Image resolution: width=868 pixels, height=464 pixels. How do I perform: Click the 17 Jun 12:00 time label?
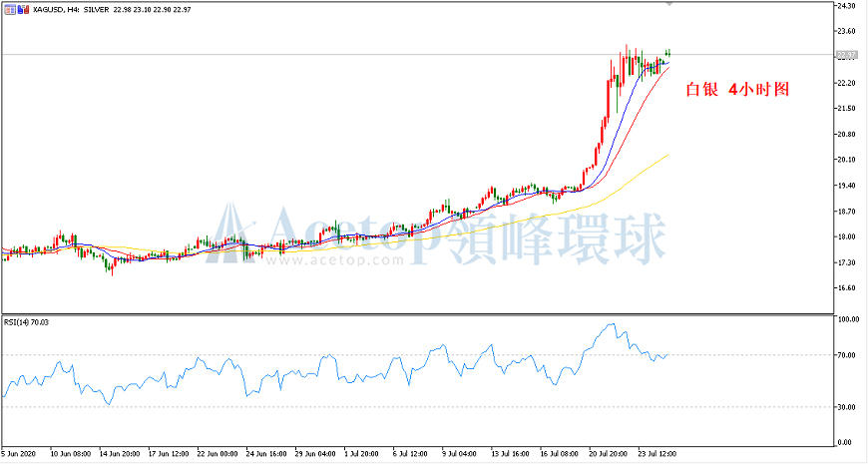tap(169, 454)
